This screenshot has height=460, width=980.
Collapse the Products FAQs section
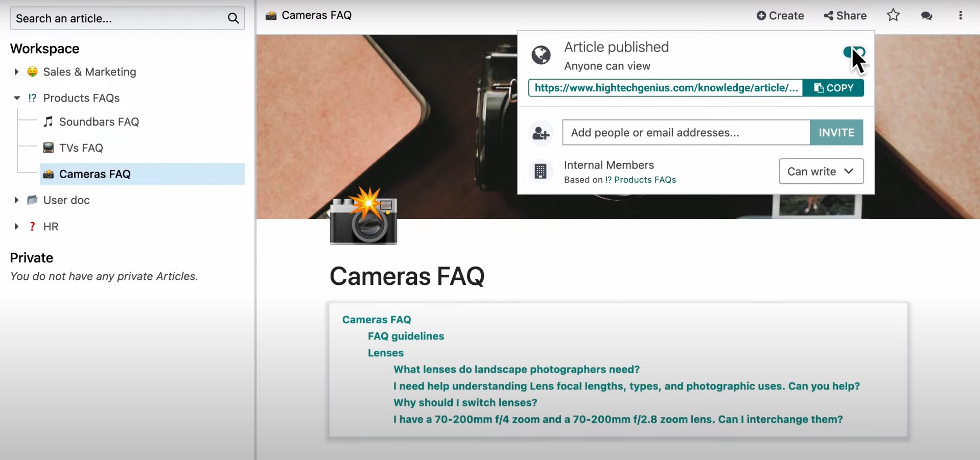pos(16,98)
